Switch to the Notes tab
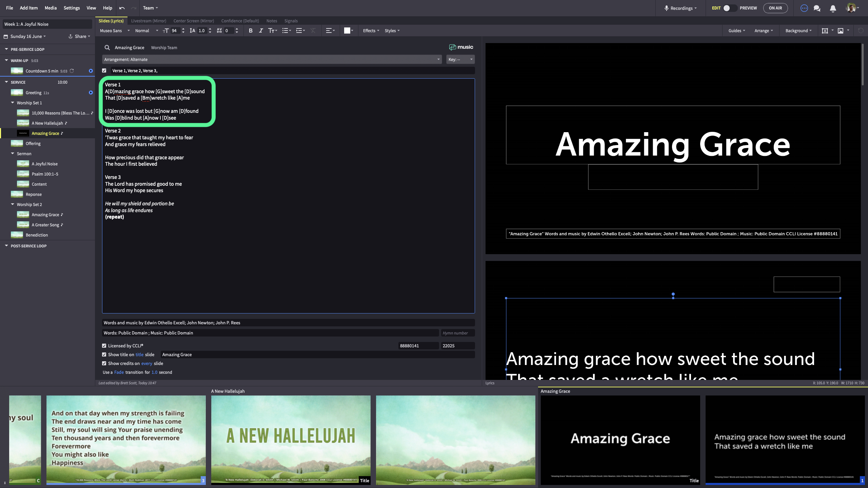 (272, 21)
